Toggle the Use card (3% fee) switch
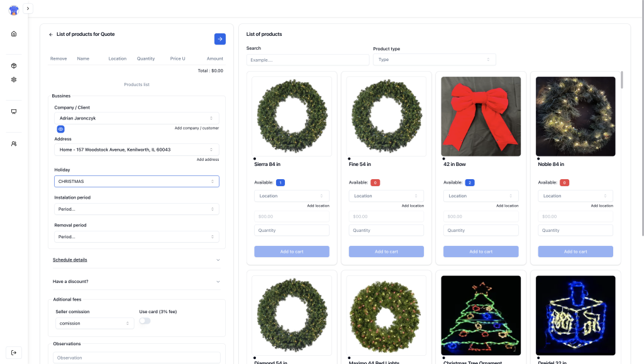The image size is (644, 364). click(145, 321)
